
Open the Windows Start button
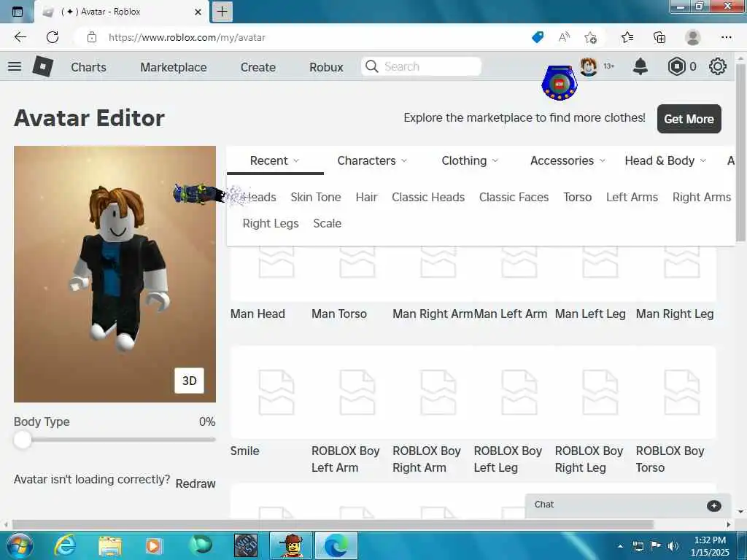[18, 545]
